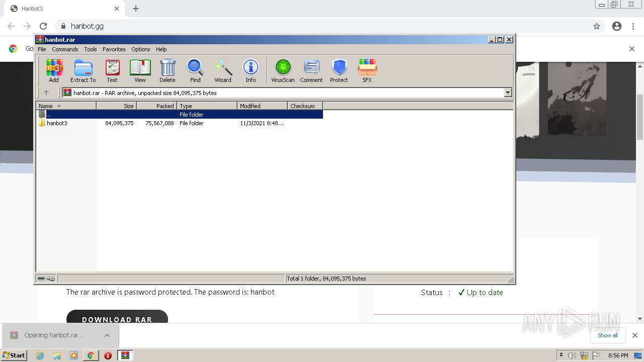Click Chrome taskbar icon
Viewport: 644px width, 362px height.
coord(91,355)
